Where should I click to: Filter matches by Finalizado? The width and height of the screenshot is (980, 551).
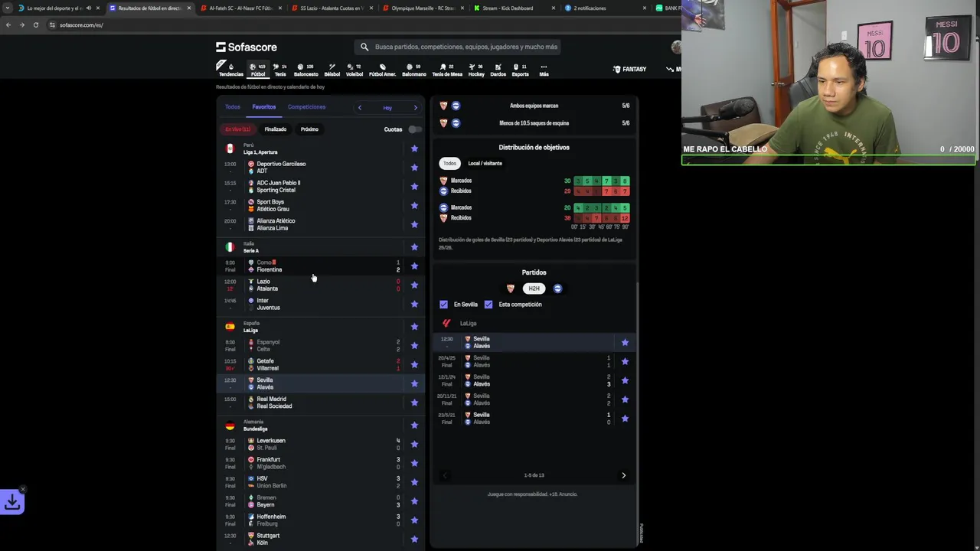coord(276,129)
